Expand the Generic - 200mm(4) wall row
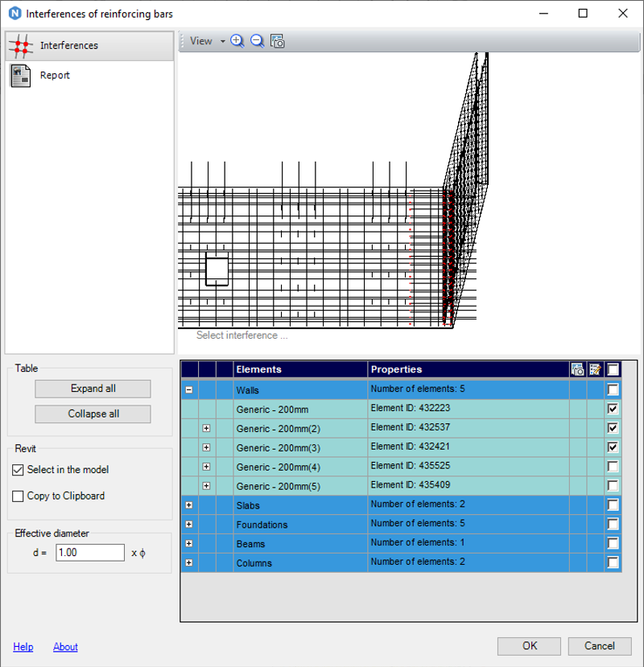This screenshot has height=667, width=644. pos(207,467)
